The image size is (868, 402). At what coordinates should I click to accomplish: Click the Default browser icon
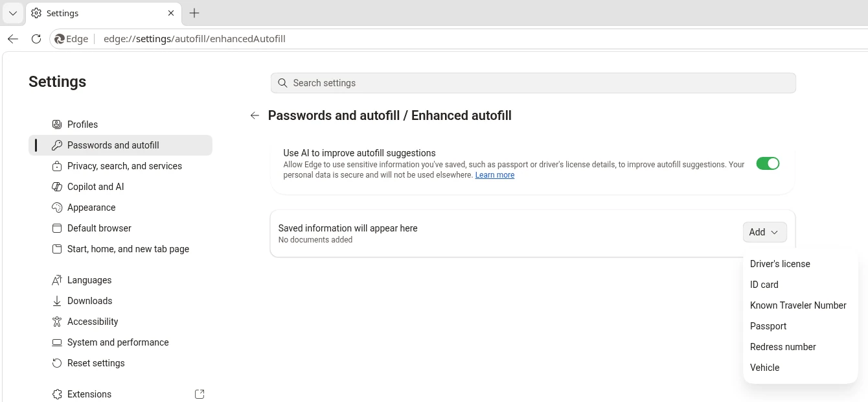[x=57, y=228]
